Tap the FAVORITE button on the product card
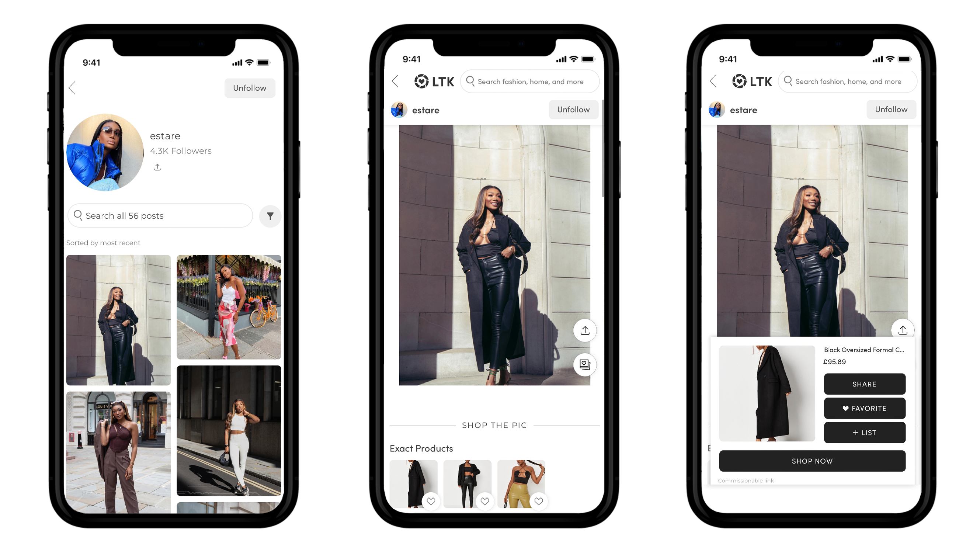This screenshot has height=548, width=980. 863,408
